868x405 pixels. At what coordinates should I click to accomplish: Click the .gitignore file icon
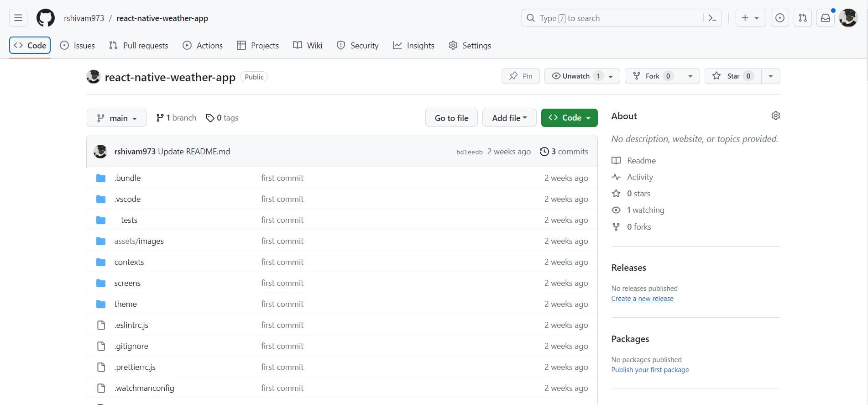[101, 346]
